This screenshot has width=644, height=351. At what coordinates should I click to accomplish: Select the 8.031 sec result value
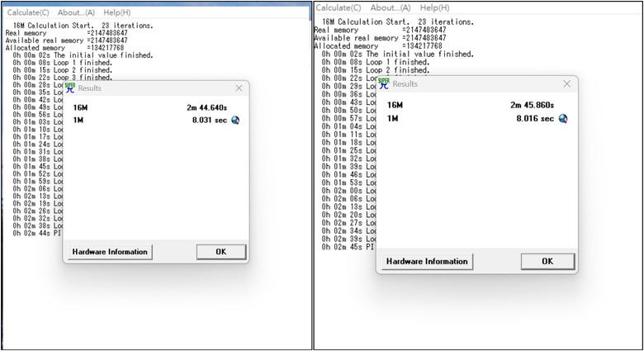pos(210,120)
